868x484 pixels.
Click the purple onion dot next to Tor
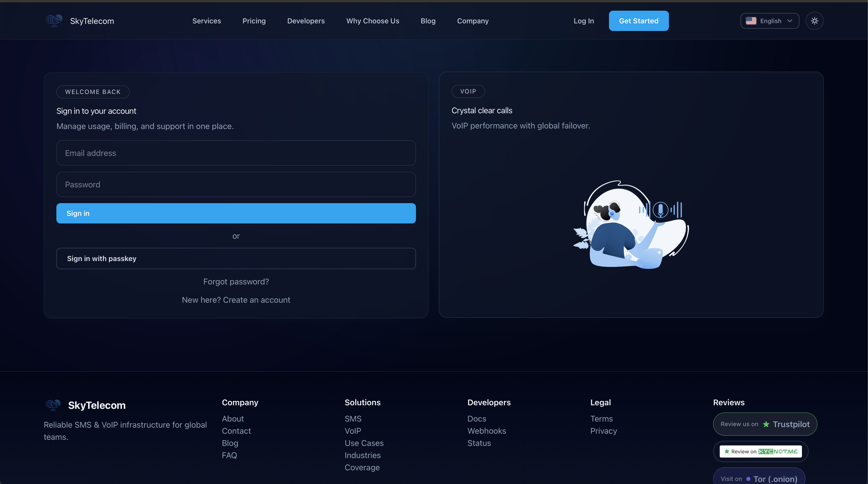click(x=749, y=479)
